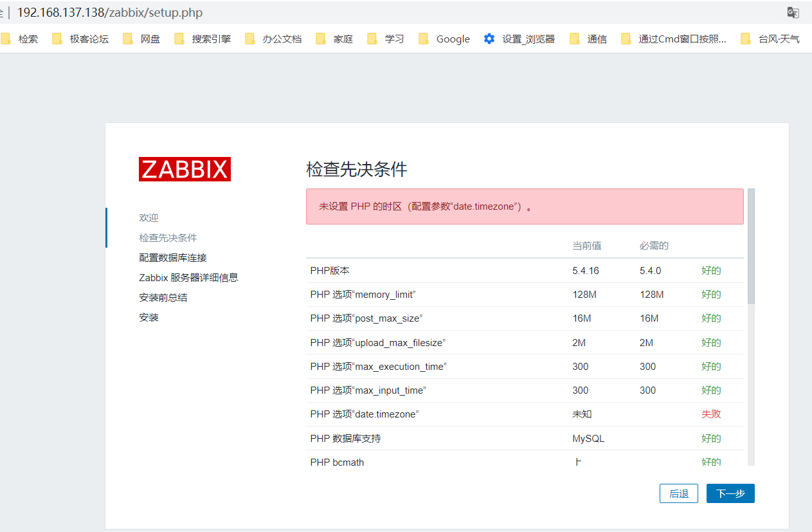
Task: Click the 后退 button
Action: tap(679, 493)
